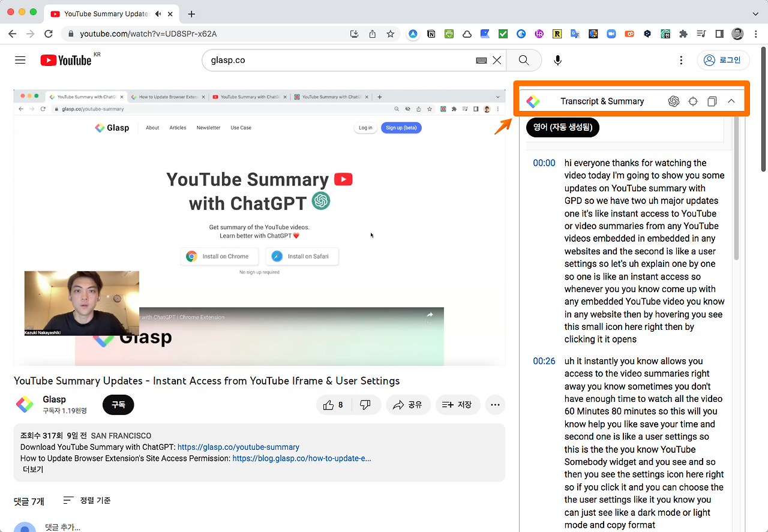Select the 영어 (자동 생성됨) language chip
Viewport: 768px width, 532px height.
[x=563, y=127]
